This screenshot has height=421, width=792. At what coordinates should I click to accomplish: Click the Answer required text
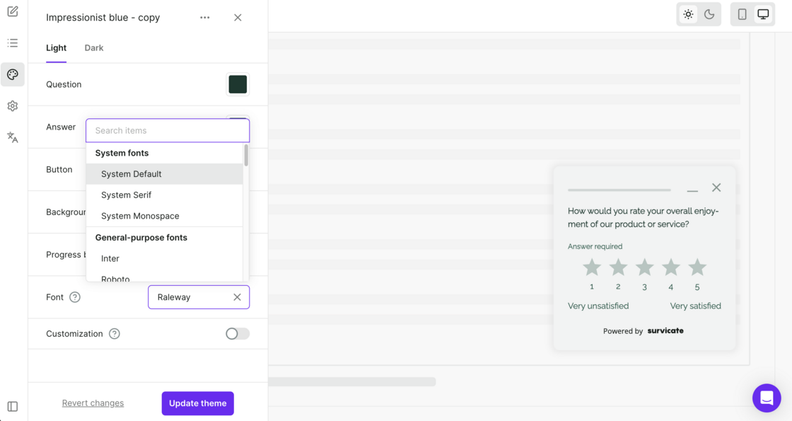coord(595,246)
